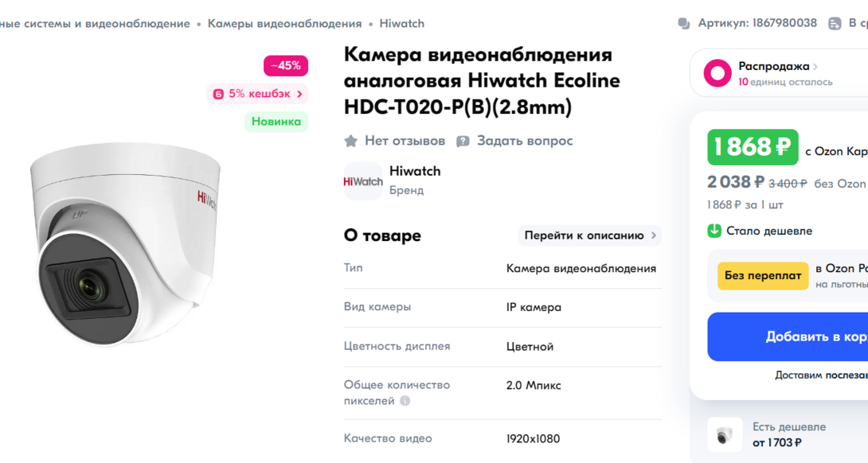
Task: Click the compare icon right of Артикул
Action: point(835,24)
